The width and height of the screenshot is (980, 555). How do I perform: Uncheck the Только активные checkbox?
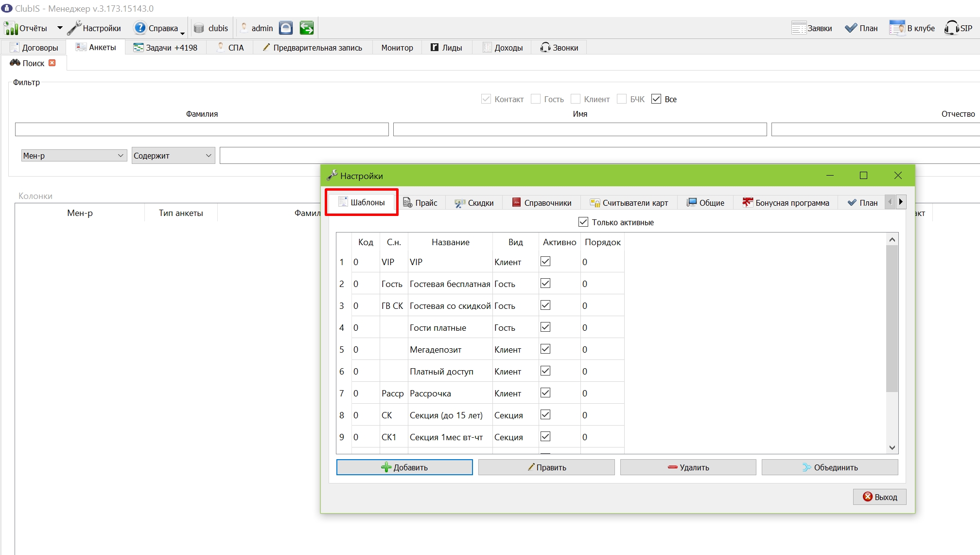583,222
